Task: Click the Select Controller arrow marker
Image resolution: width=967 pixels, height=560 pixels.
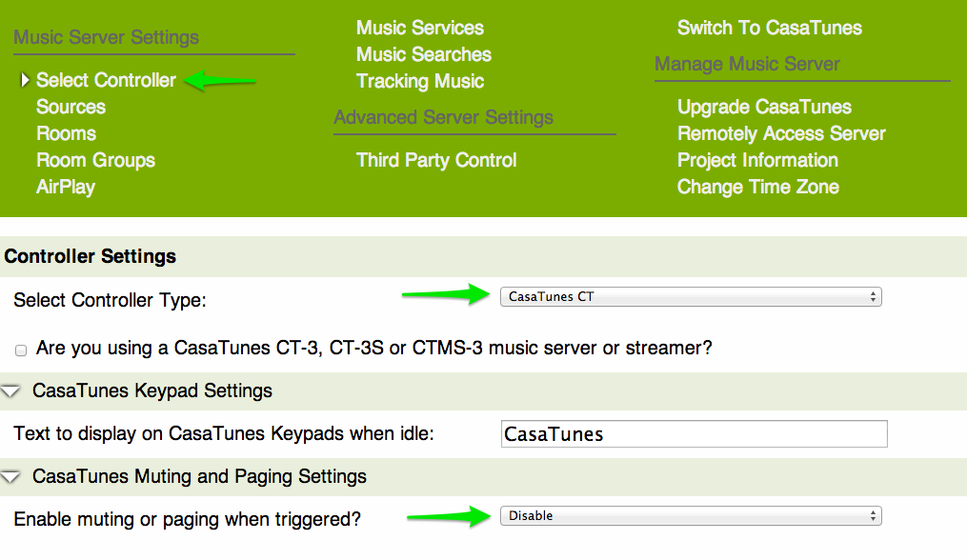Action: [25, 81]
